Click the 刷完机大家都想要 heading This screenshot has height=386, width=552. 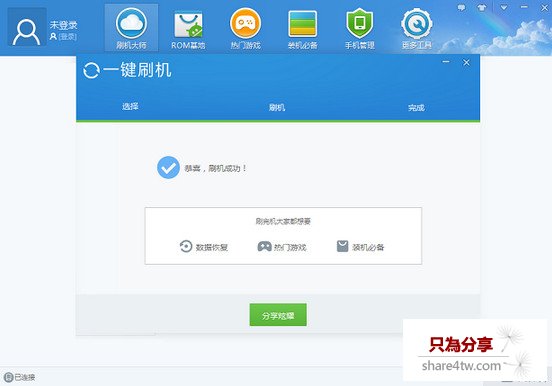click(x=283, y=221)
